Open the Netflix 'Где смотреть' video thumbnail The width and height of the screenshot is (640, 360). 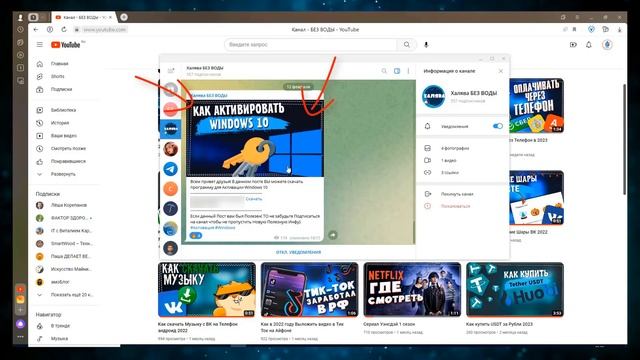pos(412,289)
